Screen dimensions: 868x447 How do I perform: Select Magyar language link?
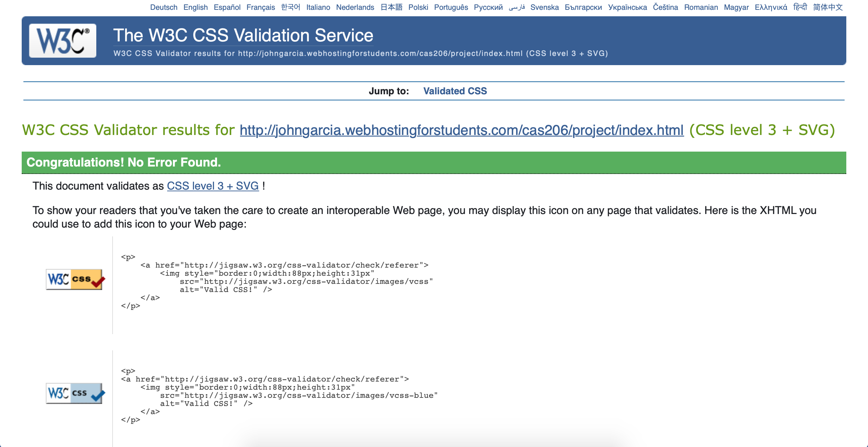(x=736, y=7)
